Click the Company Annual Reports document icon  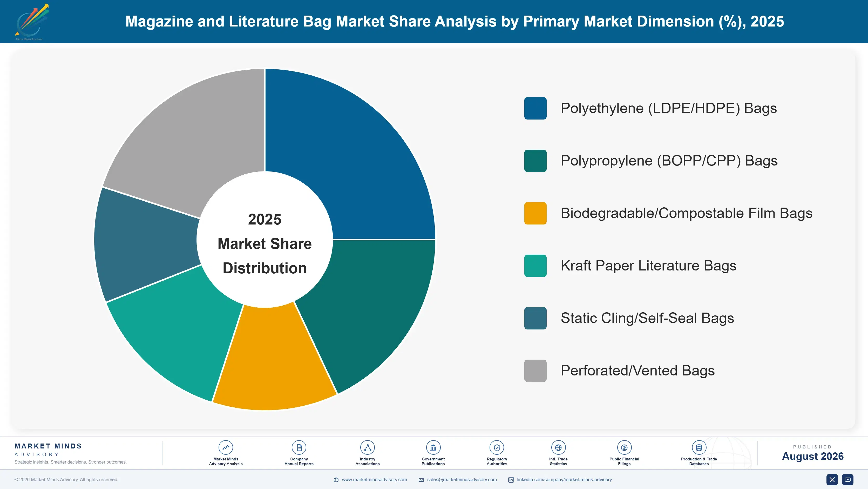[x=299, y=447]
